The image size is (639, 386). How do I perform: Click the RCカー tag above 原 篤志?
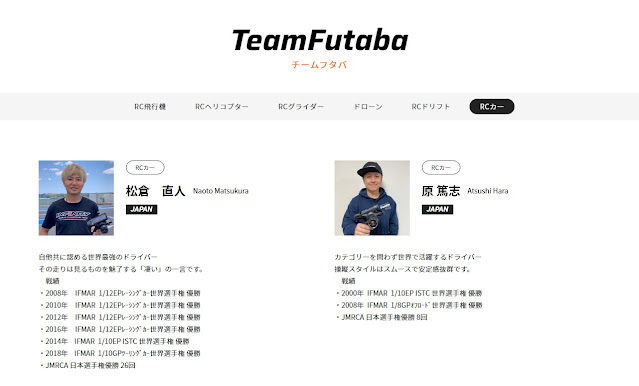[x=441, y=168]
